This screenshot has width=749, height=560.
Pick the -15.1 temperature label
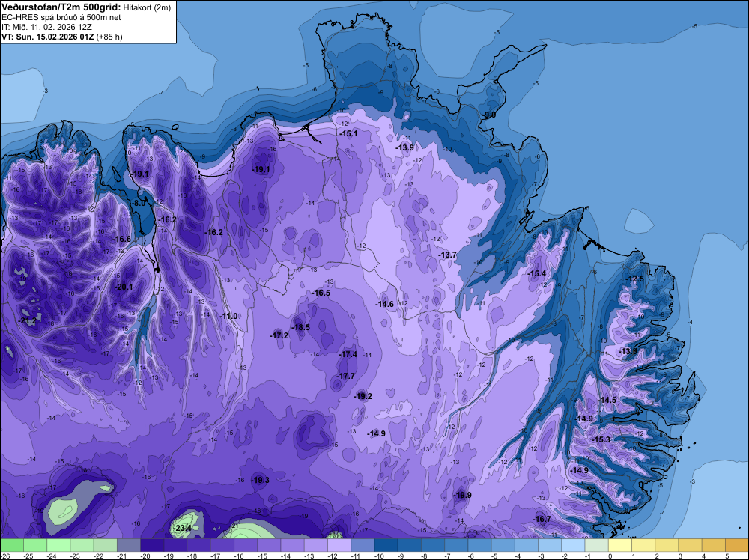point(348,134)
